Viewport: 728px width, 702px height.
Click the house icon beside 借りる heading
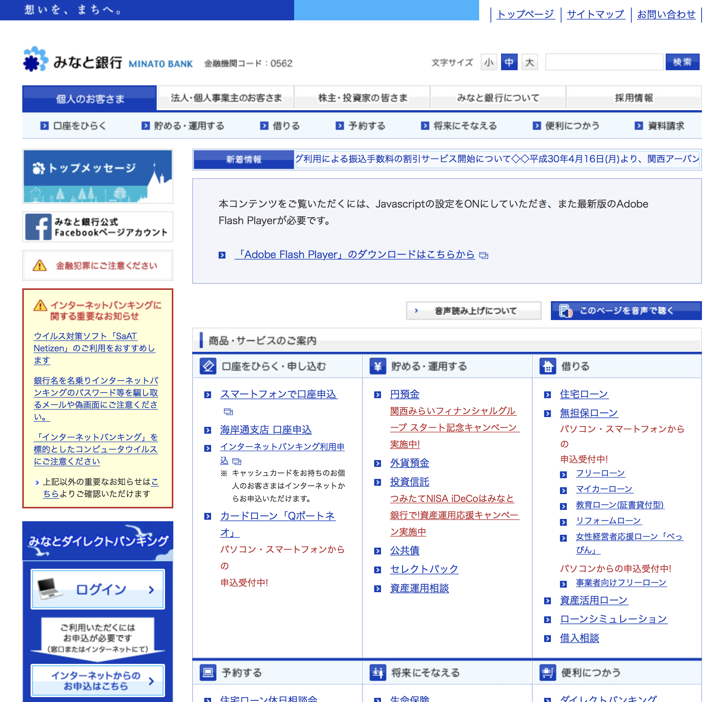coord(548,366)
